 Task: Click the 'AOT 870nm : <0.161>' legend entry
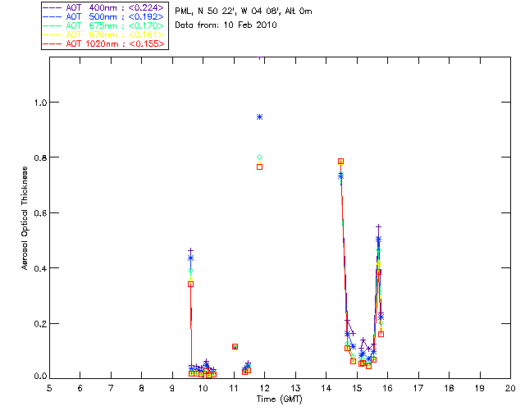point(104,34)
